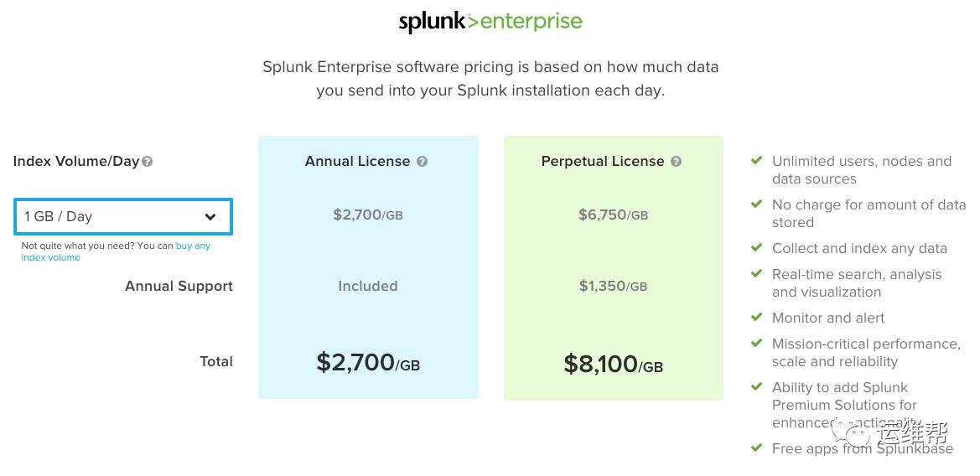
Task: Click checkmark beside Unlimited users, nodes
Action: [756, 161]
